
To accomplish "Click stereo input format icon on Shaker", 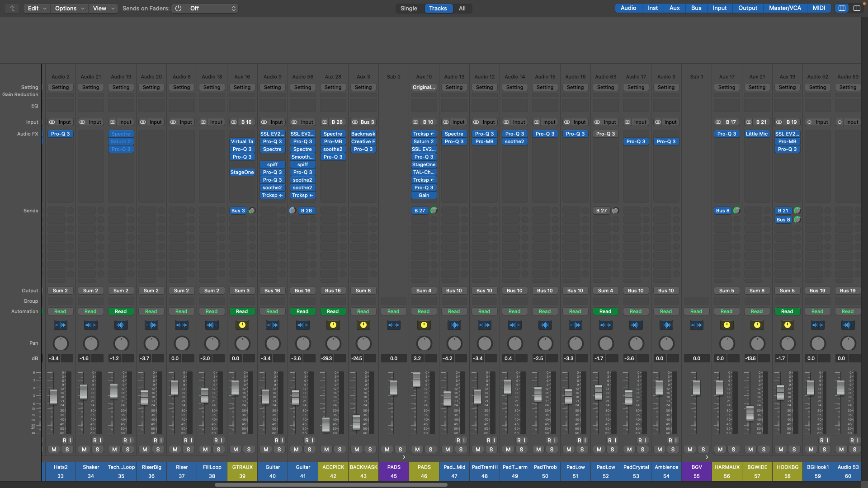I will 82,122.
